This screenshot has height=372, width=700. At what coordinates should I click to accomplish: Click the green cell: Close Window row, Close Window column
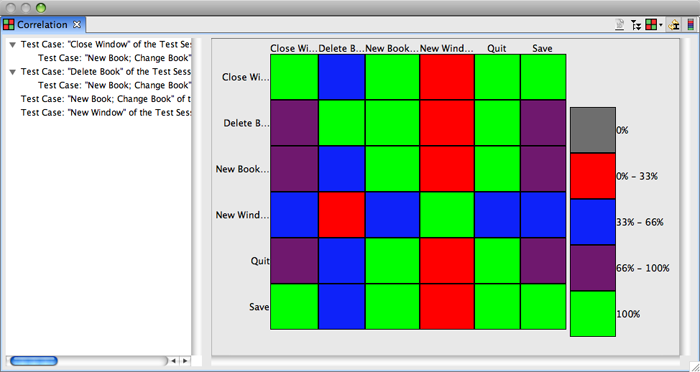pyautogui.click(x=294, y=77)
